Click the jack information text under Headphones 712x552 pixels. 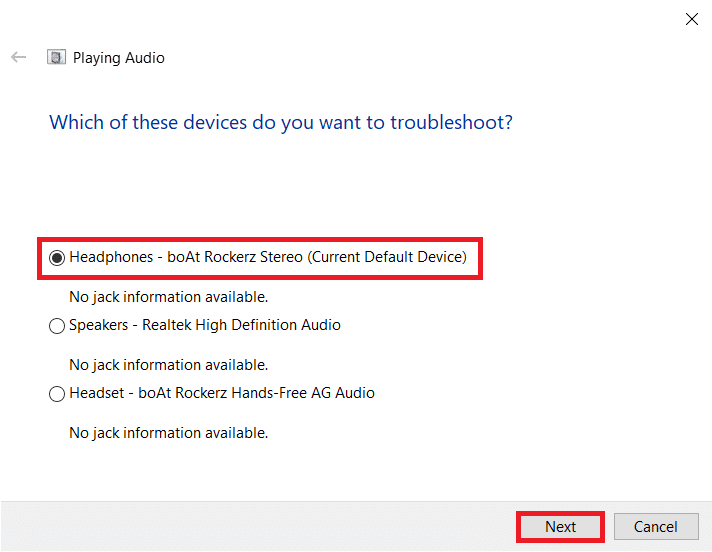tap(168, 297)
